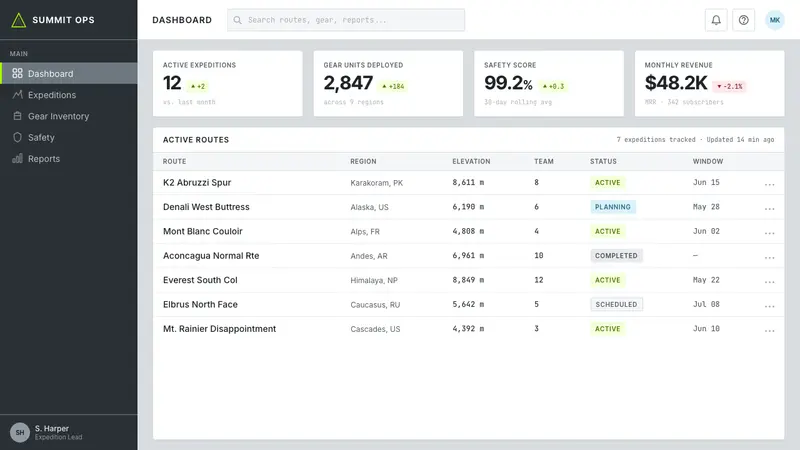Open more options for Denali West Buttress
The image size is (800, 450).
pyautogui.click(x=769, y=208)
